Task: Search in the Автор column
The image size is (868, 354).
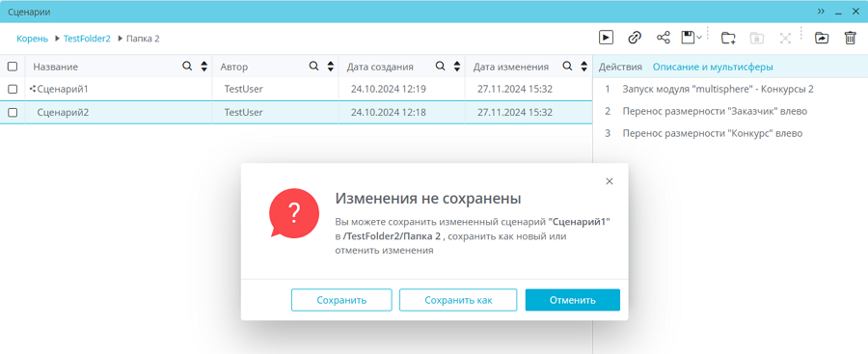Action: (x=313, y=67)
